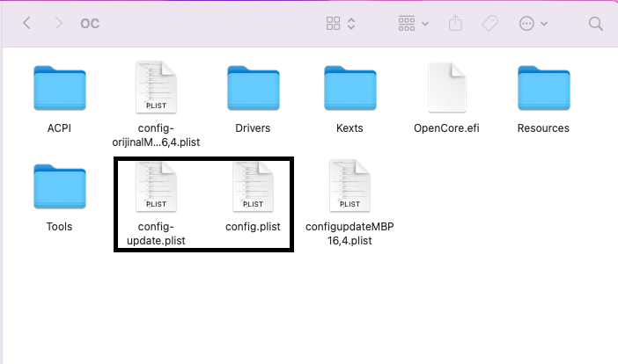The width and height of the screenshot is (618, 364).
Task: Click the ACPI folder name label
Action: [x=59, y=128]
